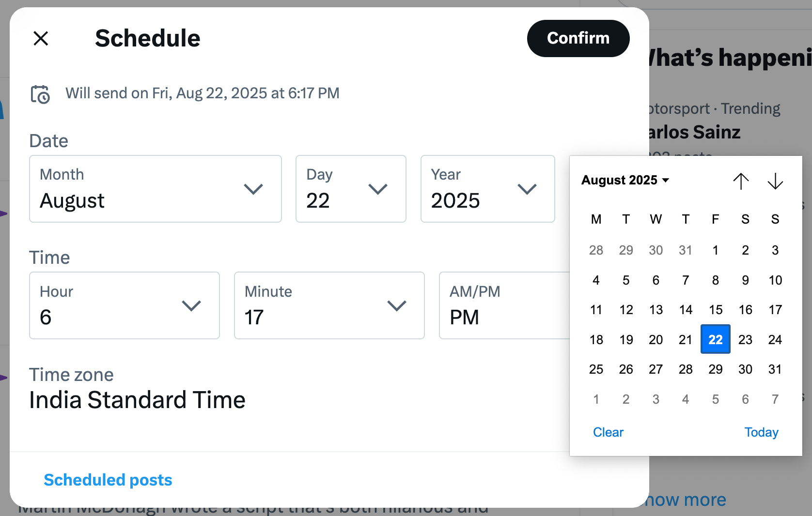Image resolution: width=812 pixels, height=516 pixels.
Task: Expand the August 2025 calendar header dropdown
Action: 625,180
